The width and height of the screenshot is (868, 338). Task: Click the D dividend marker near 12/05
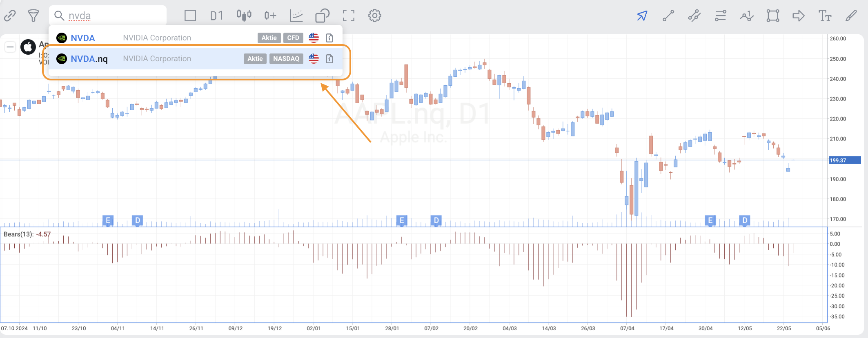tap(745, 221)
